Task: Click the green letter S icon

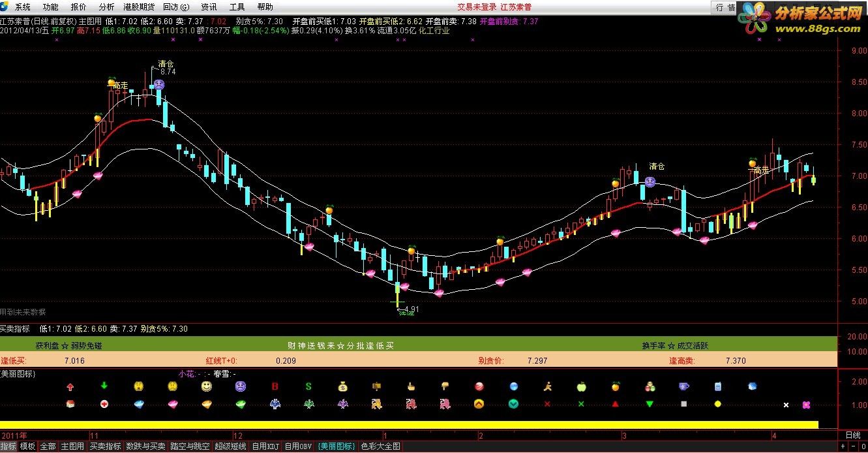Action: [308, 386]
